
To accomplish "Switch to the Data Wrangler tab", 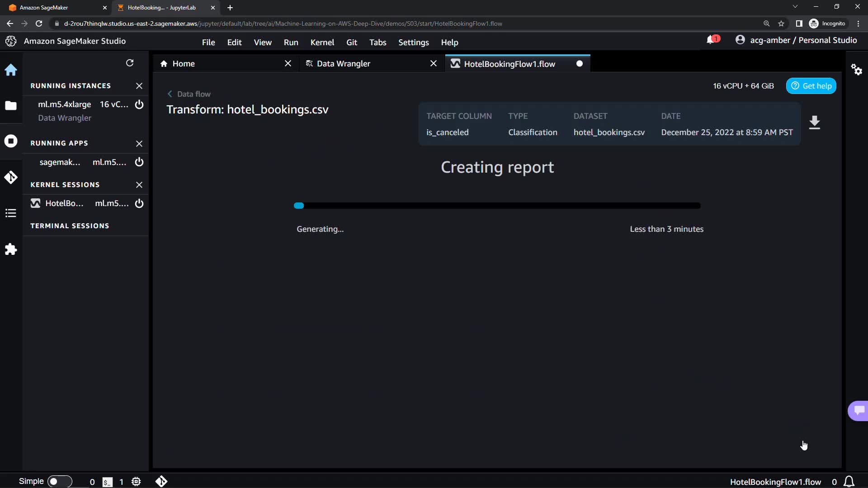I will (x=344, y=64).
